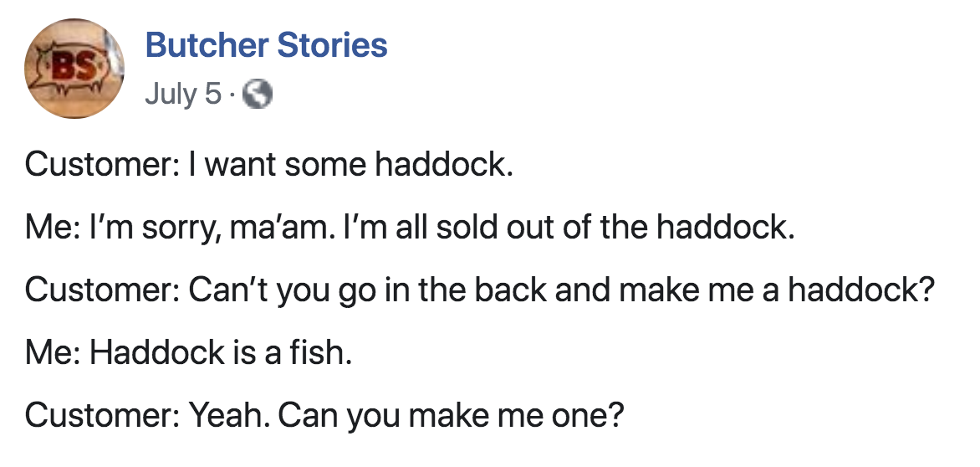Viewport: 980px width, 467px height.
Task: Click the word "July" in the post date
Action: click(170, 95)
